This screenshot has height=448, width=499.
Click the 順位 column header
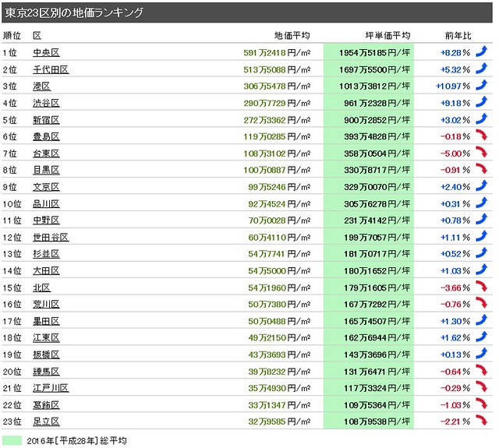pyautogui.click(x=12, y=36)
